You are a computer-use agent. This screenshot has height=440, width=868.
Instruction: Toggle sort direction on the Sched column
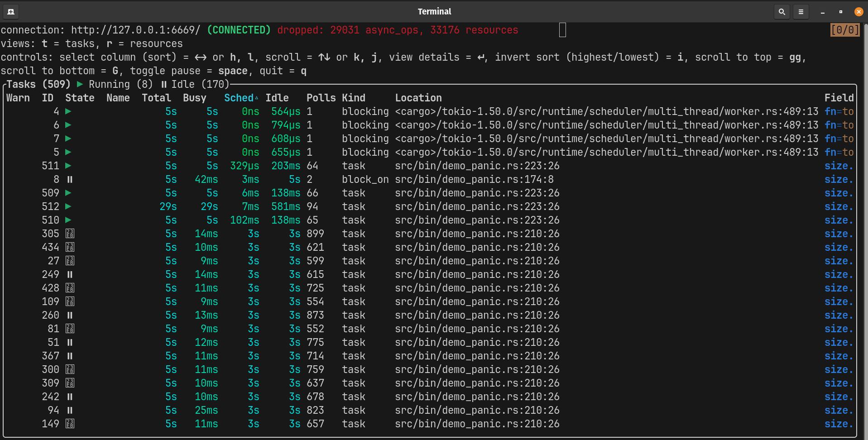pos(239,97)
